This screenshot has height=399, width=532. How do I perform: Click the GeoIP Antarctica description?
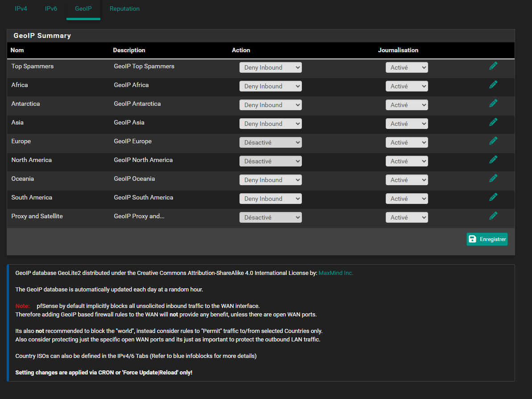(137, 104)
